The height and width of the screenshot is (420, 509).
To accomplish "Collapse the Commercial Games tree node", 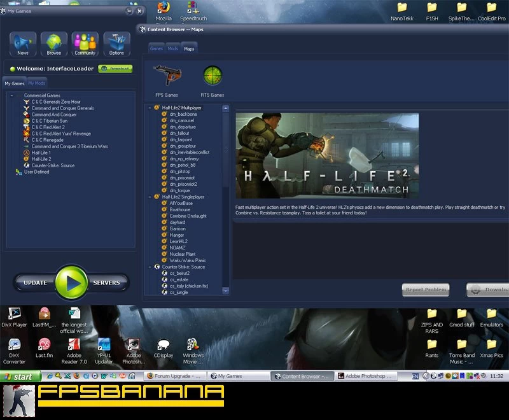I will point(11,95).
